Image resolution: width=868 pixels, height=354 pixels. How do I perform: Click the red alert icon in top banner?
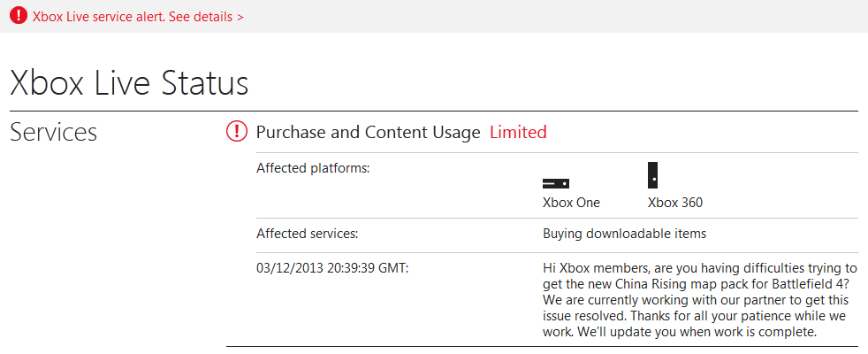[x=18, y=16]
